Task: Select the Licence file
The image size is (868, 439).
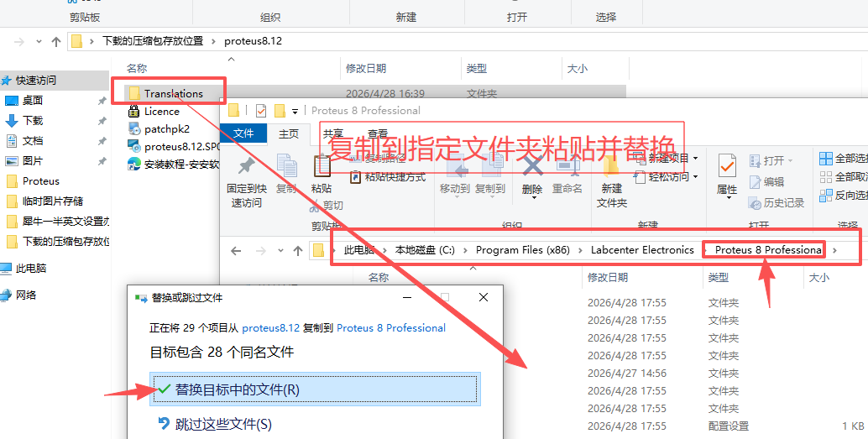Action: pos(154,112)
